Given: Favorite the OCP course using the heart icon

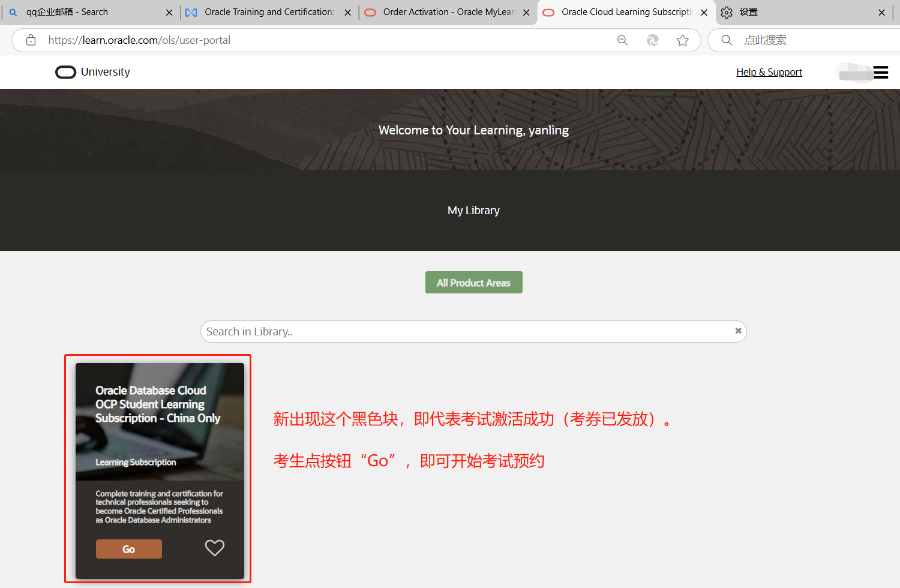Looking at the screenshot, I should tap(214, 548).
